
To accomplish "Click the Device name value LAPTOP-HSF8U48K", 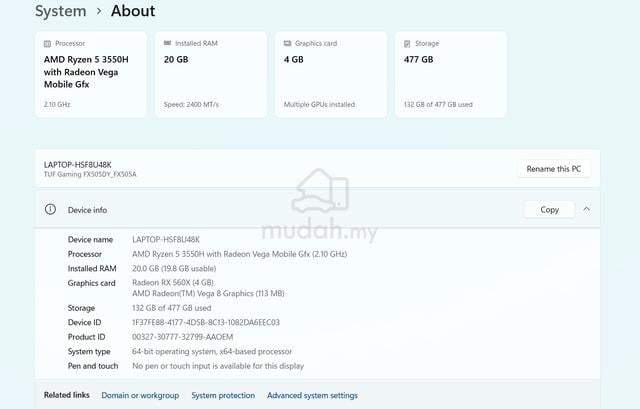I will pyautogui.click(x=166, y=239).
